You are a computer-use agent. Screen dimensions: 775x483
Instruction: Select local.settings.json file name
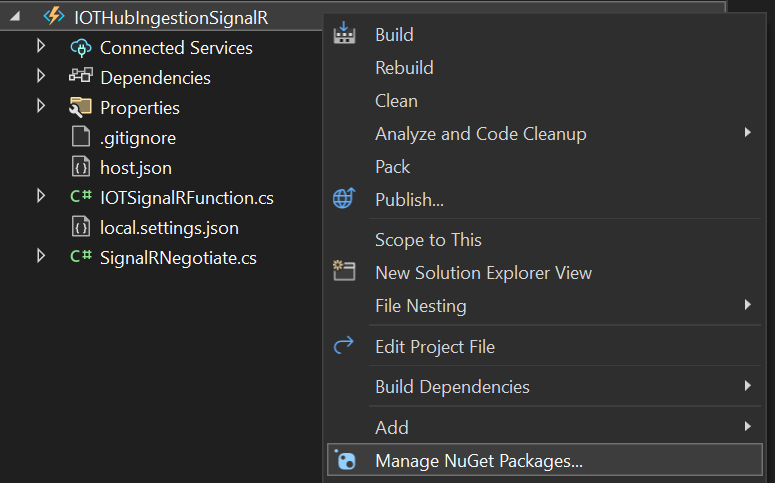(170, 228)
